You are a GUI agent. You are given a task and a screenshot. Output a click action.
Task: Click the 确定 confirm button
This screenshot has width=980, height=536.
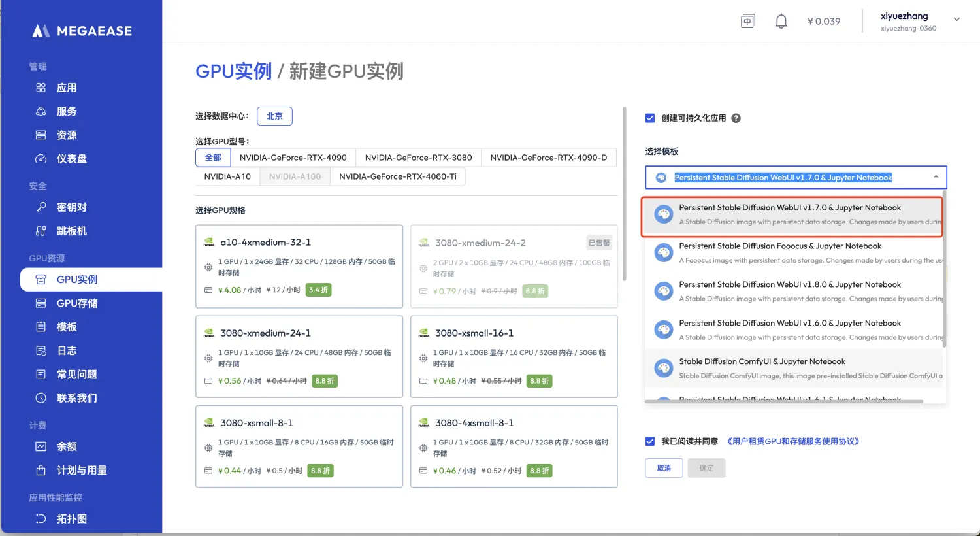pyautogui.click(x=706, y=468)
